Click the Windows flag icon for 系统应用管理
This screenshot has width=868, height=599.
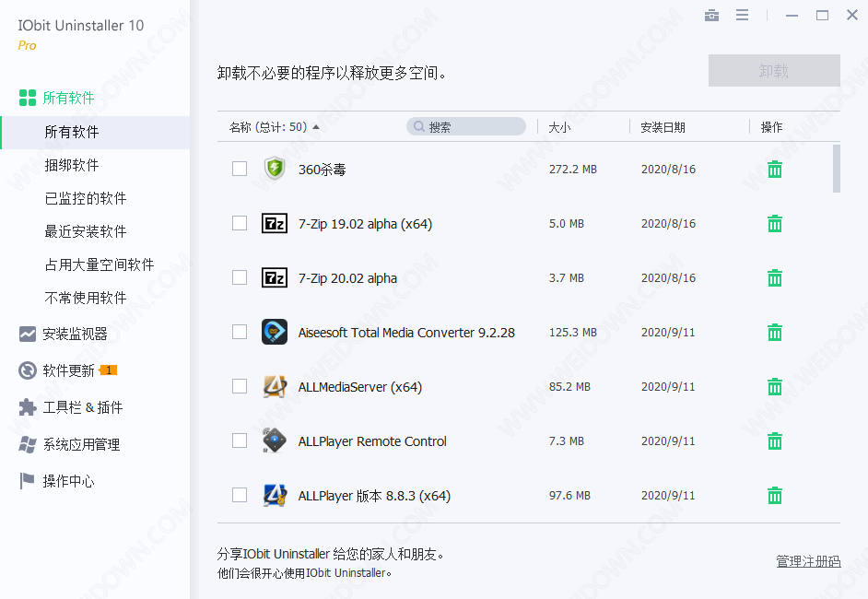27,444
